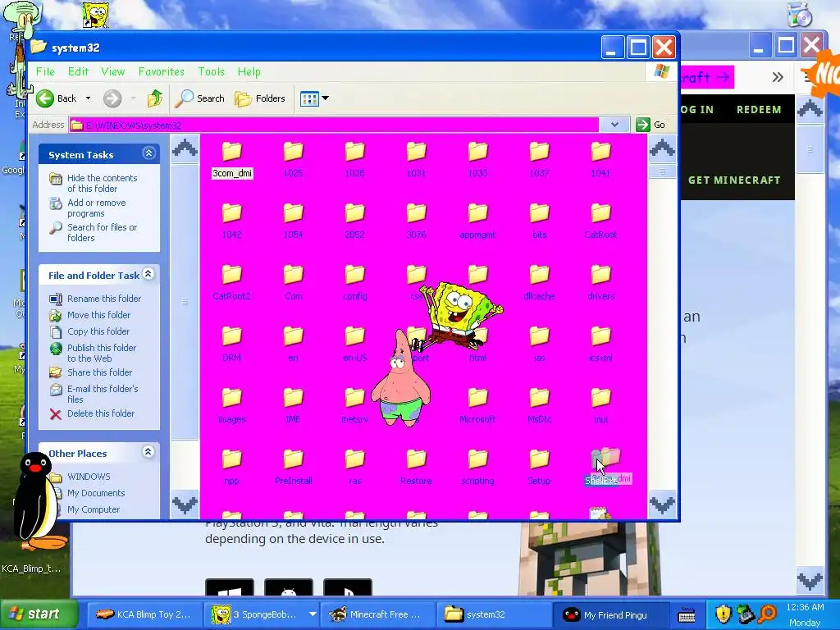The width and height of the screenshot is (840, 630).
Task: Click the file list scroll up arrow
Action: click(x=662, y=148)
